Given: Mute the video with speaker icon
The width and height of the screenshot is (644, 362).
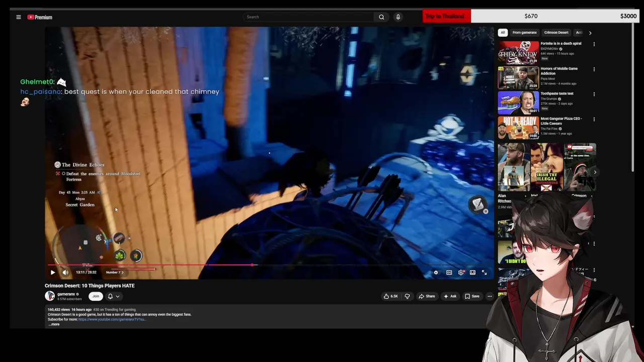Looking at the screenshot, I should coord(65,273).
